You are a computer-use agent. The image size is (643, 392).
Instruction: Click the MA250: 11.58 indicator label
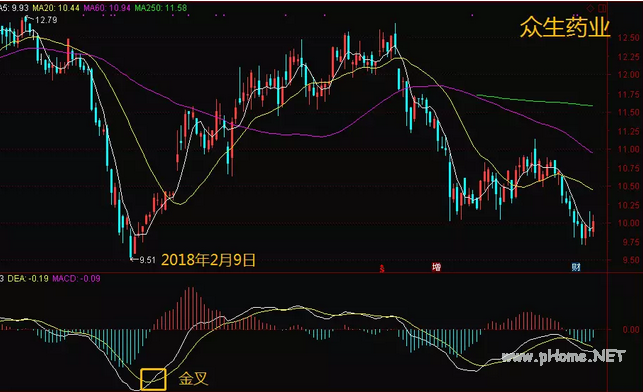[x=161, y=7]
